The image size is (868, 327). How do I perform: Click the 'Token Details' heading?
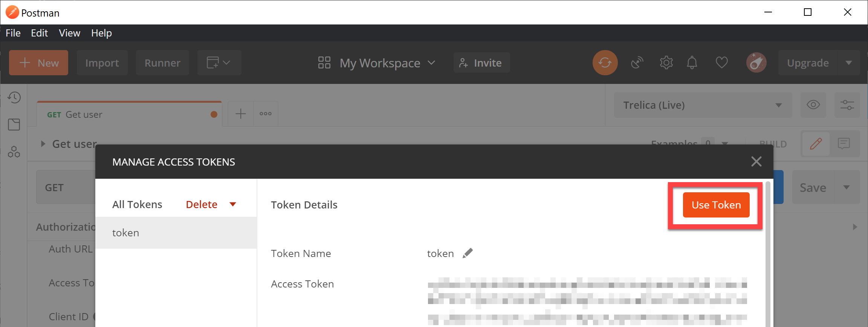(x=304, y=205)
